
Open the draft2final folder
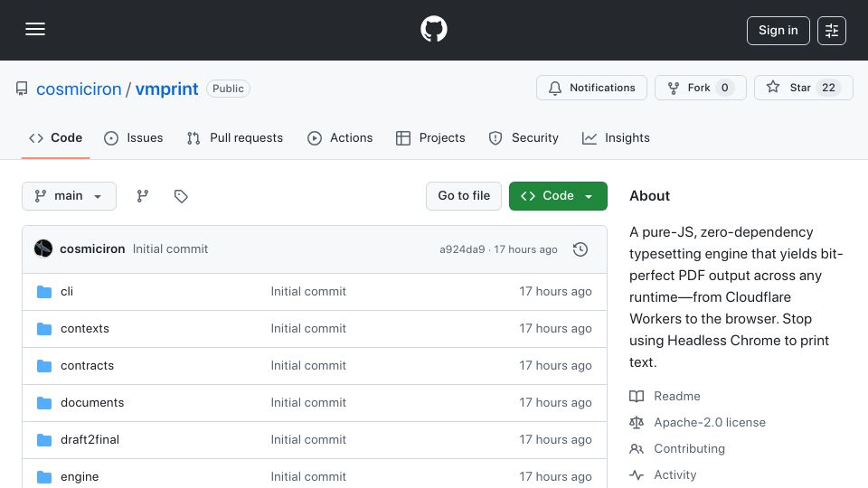90,440
